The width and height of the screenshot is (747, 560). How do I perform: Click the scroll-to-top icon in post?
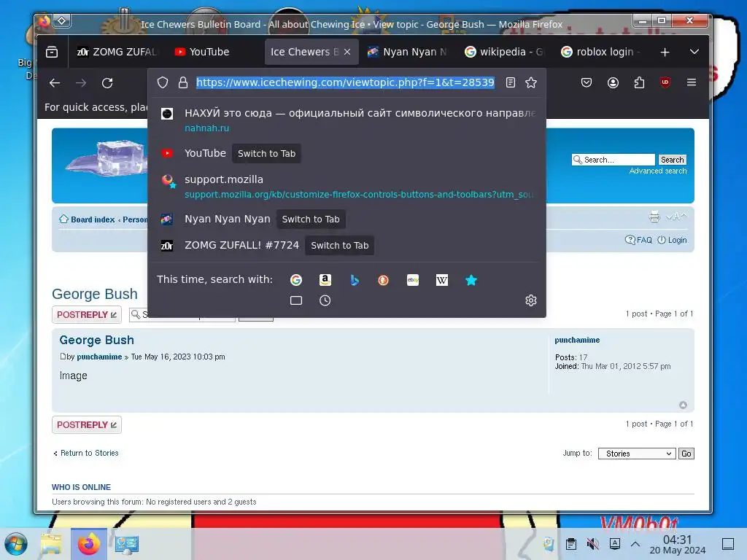click(x=683, y=405)
